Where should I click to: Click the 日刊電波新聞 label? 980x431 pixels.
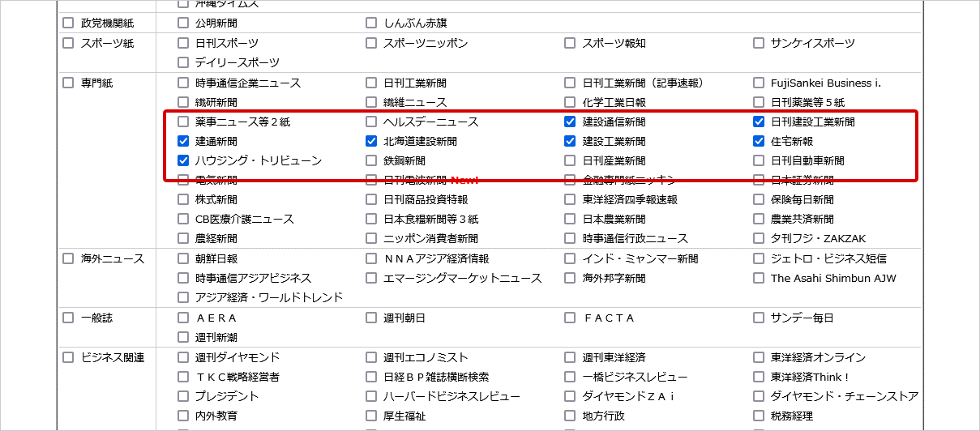click(x=415, y=180)
